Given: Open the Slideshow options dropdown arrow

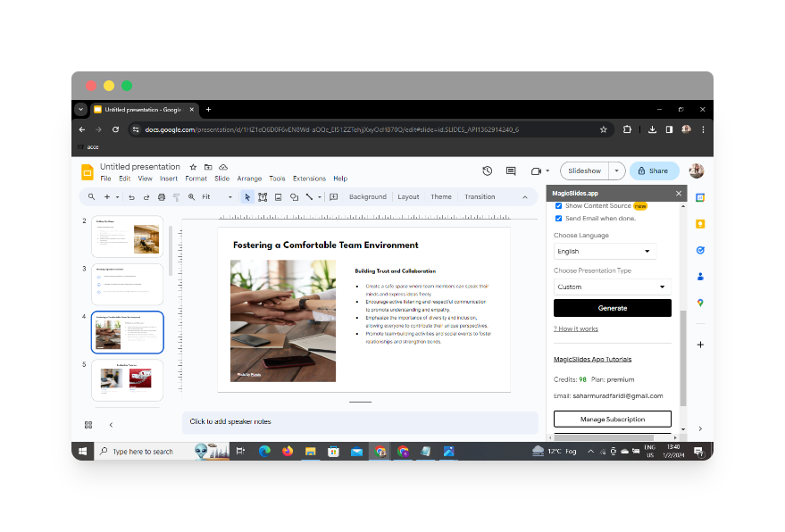Looking at the screenshot, I should click(x=617, y=171).
